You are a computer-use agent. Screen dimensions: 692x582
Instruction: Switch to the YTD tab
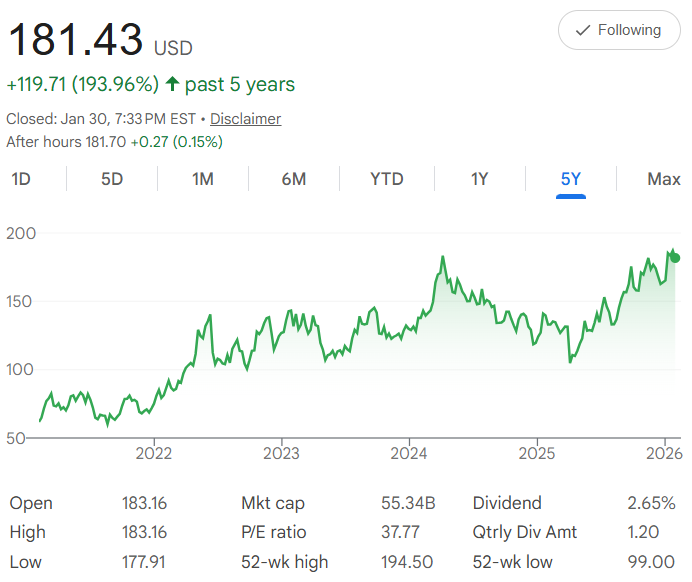[x=386, y=179]
